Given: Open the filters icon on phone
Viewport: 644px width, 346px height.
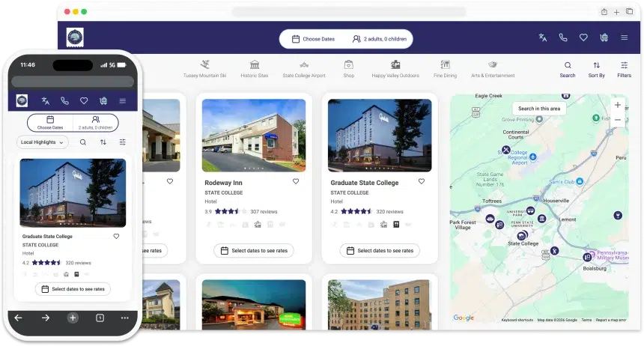Looking at the screenshot, I should click(x=122, y=142).
